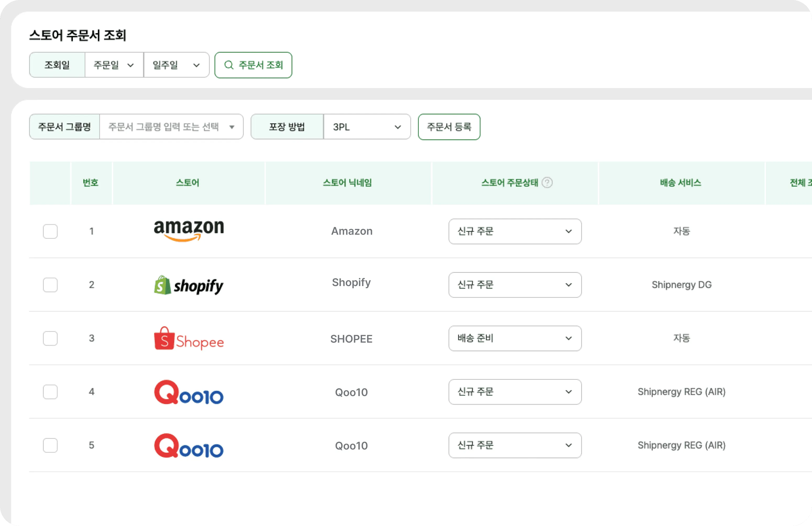Open the 주문일 dropdown
Viewport: 812px width, 526px height.
tap(114, 65)
